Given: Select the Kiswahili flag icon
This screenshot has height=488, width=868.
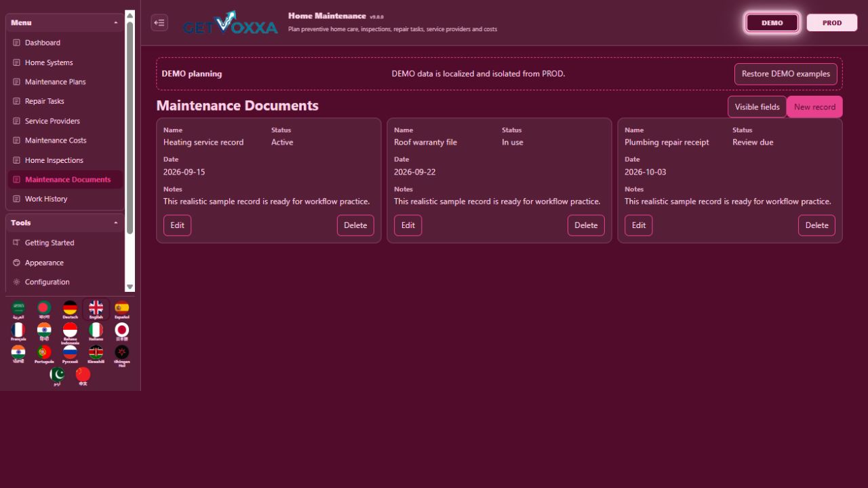Looking at the screenshot, I should [96, 354].
